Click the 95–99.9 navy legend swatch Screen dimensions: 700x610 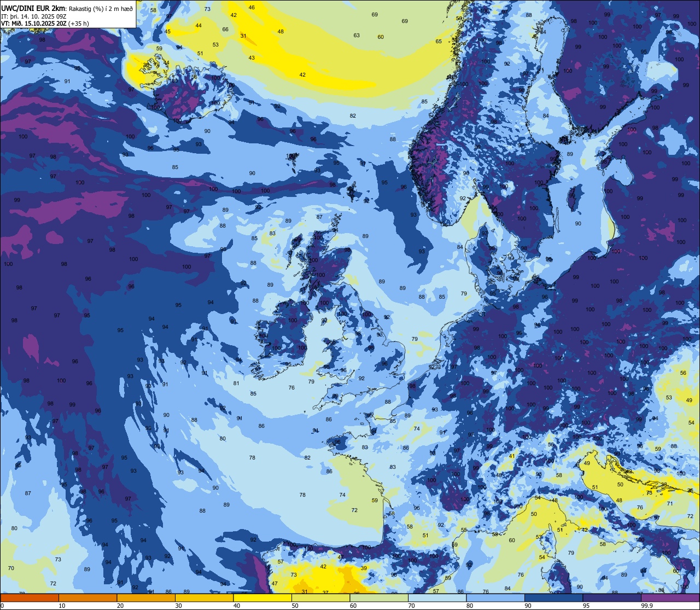pyautogui.click(x=612, y=597)
